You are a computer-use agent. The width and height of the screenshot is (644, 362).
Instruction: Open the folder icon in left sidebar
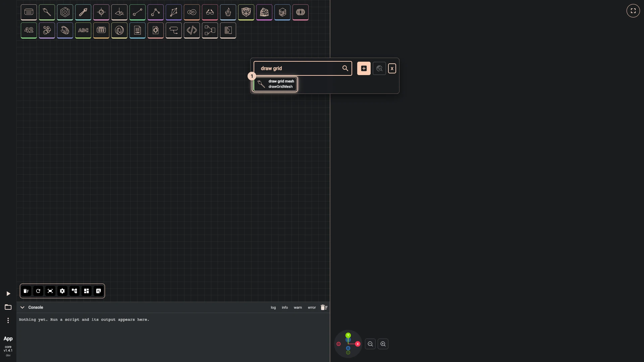8,307
